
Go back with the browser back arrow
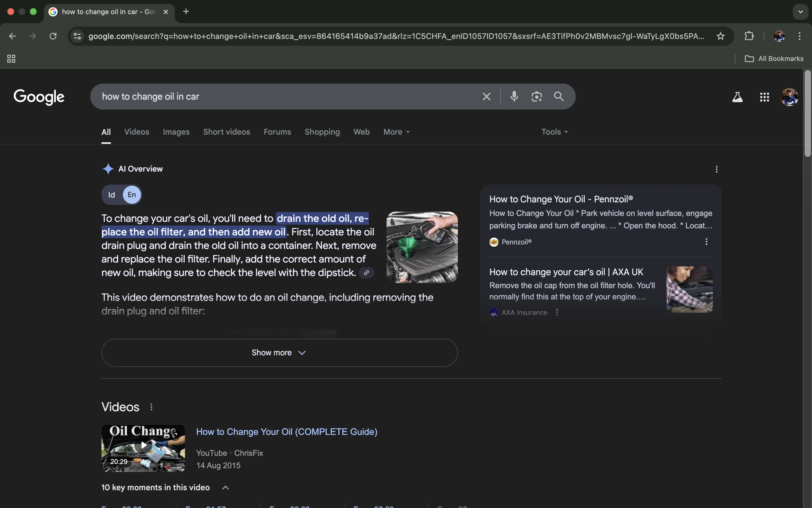(12, 36)
